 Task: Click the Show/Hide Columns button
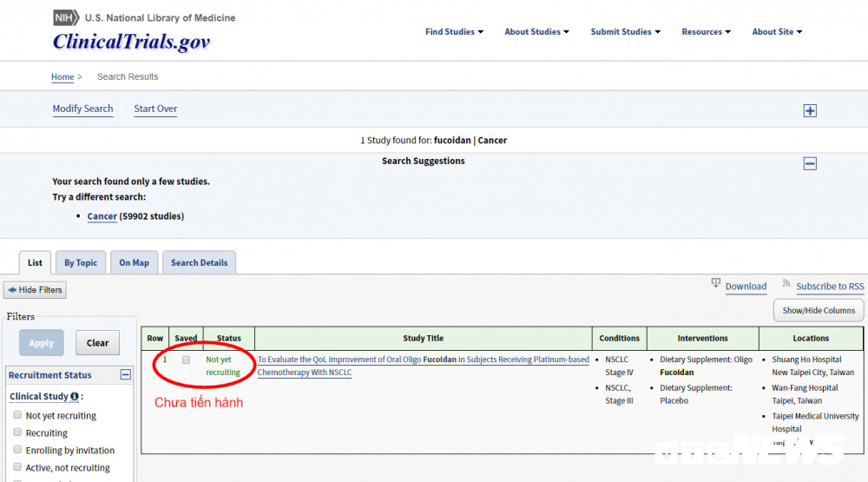pos(819,310)
